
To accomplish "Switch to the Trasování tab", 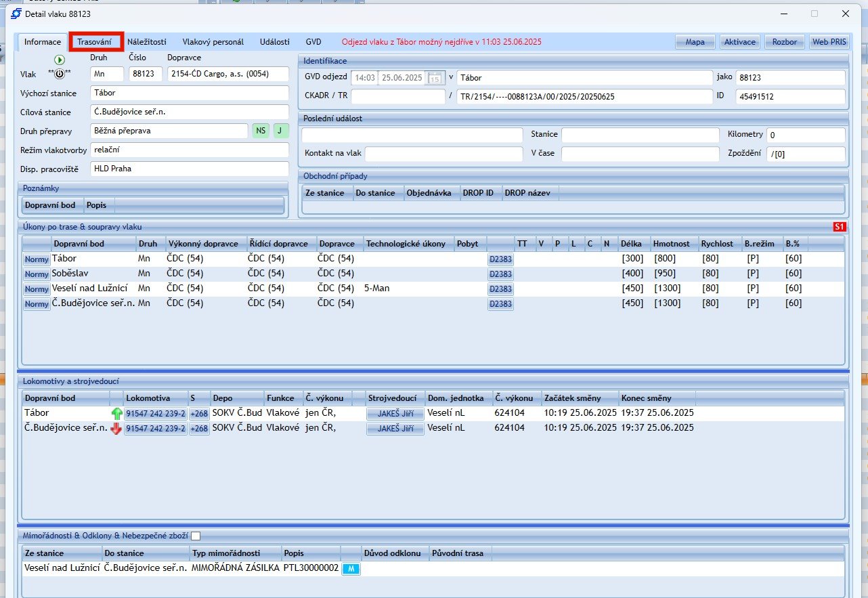I will [94, 42].
